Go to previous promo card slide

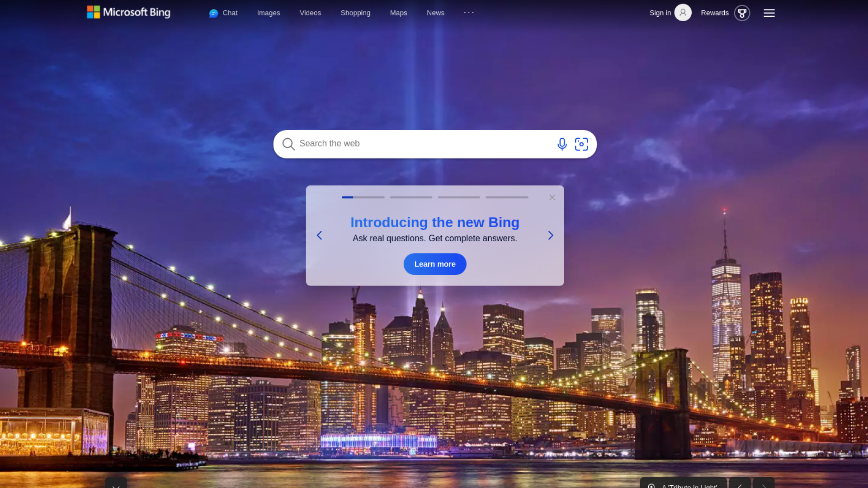click(319, 235)
